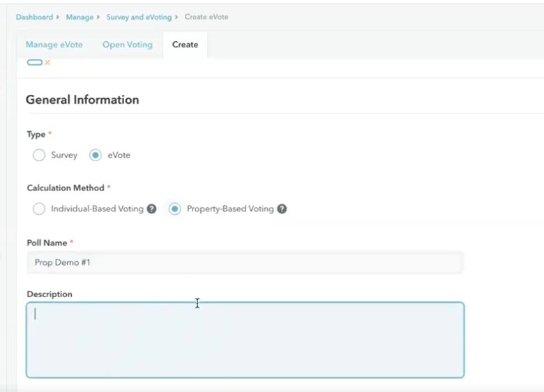Viewport: 544px width, 392px height.
Task: Select the Survey type radio button
Action: click(39, 155)
